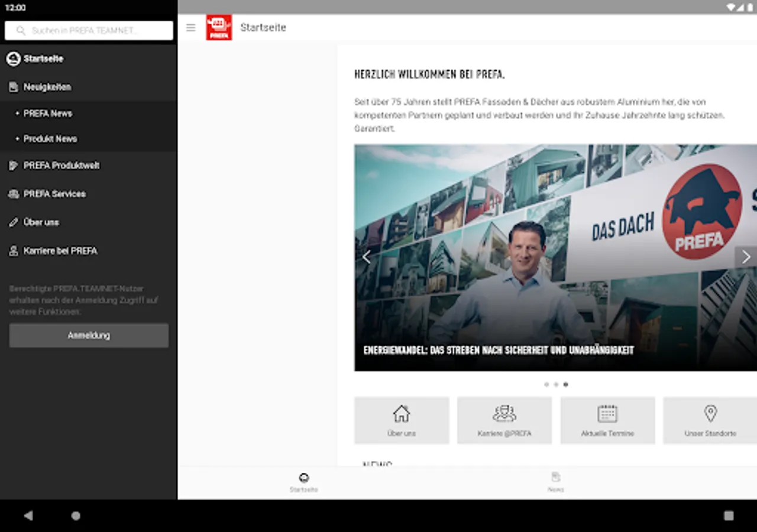This screenshot has height=532, width=757.
Task: Click the Startseite page title in header
Action: pos(263,28)
